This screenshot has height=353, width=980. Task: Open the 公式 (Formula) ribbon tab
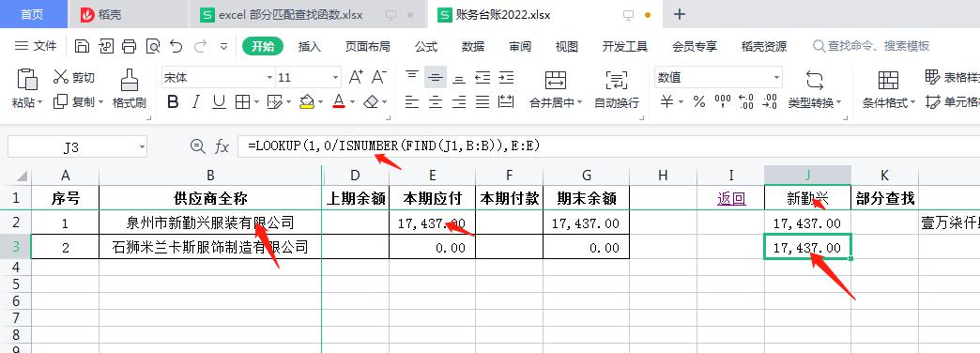[426, 46]
